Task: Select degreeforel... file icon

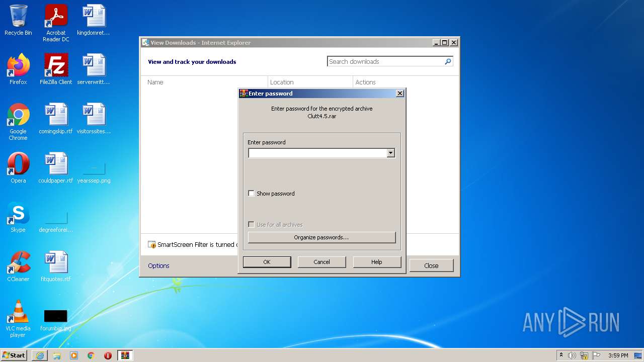Action: pyautogui.click(x=56, y=221)
